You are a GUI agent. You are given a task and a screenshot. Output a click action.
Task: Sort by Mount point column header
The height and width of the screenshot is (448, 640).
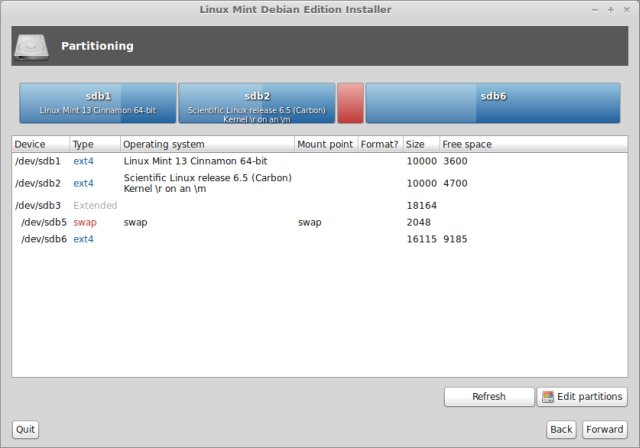326,144
